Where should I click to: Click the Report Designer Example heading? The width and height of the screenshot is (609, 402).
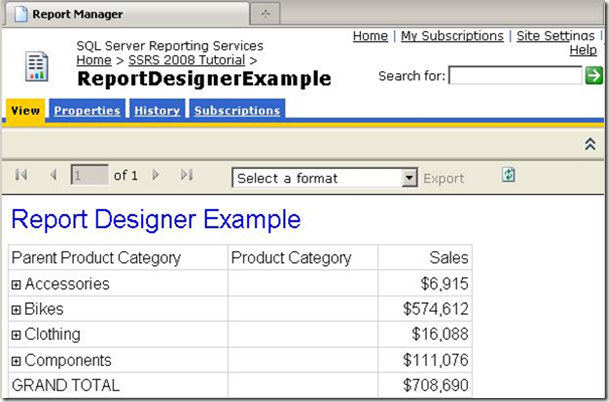point(156,219)
